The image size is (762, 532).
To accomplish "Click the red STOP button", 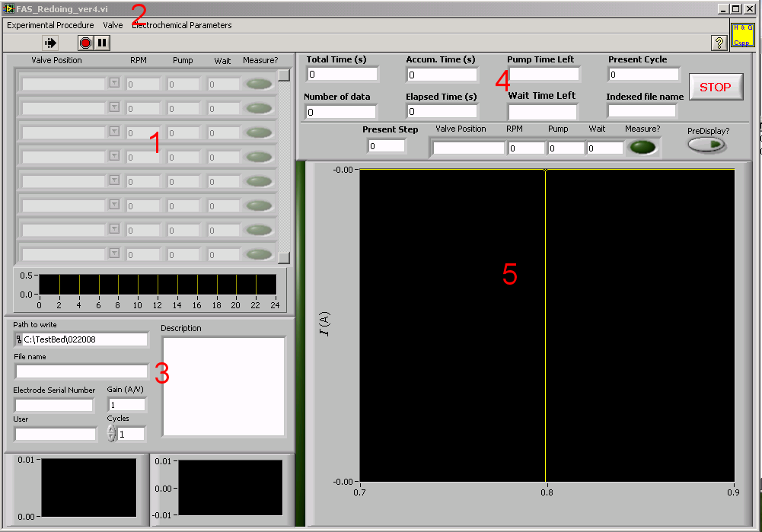I will 715,87.
